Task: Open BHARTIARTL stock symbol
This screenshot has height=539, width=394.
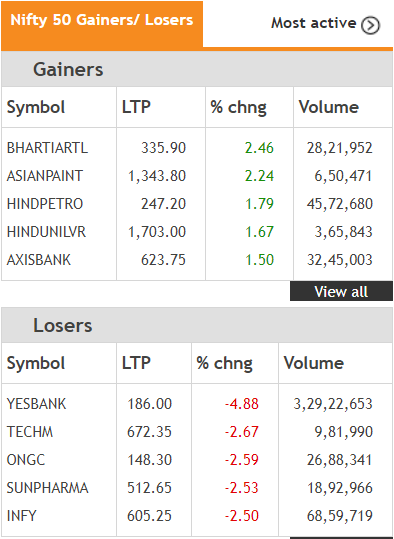Action: [47, 148]
